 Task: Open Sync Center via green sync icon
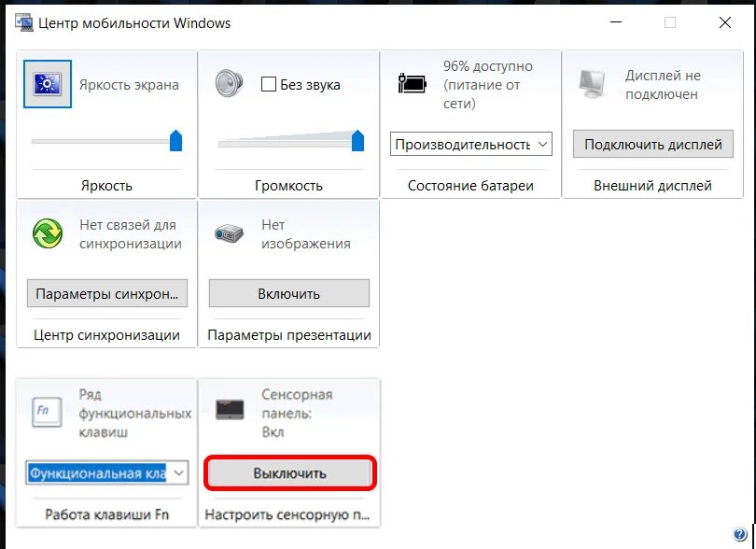(x=47, y=232)
